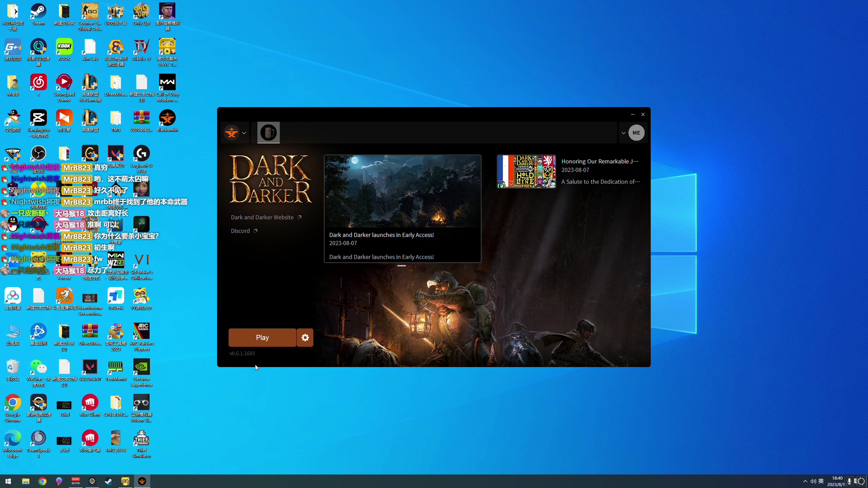Click the Blacksmith logo in launcher header
This screenshot has height=488, width=868.
pyautogui.click(x=232, y=133)
